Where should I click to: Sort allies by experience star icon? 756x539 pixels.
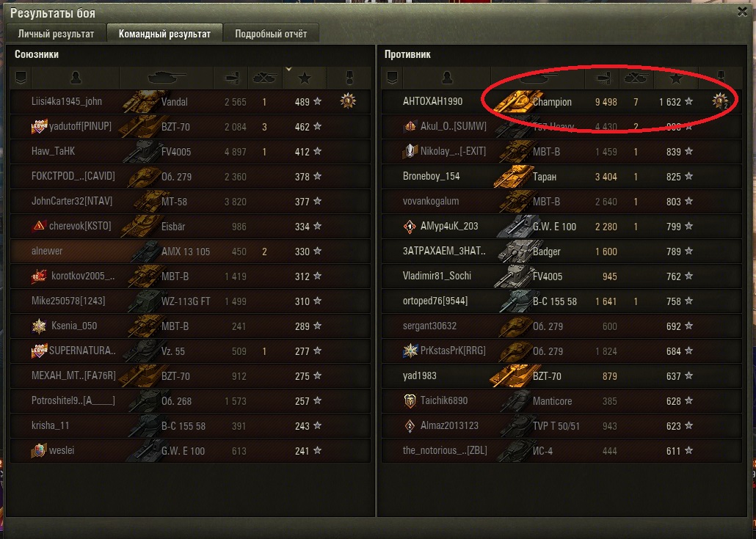coord(304,78)
